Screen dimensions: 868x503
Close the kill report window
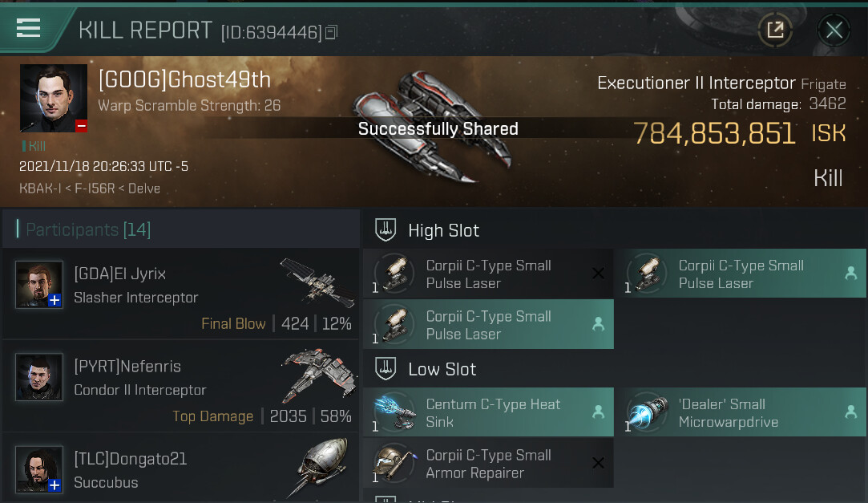[x=834, y=30]
